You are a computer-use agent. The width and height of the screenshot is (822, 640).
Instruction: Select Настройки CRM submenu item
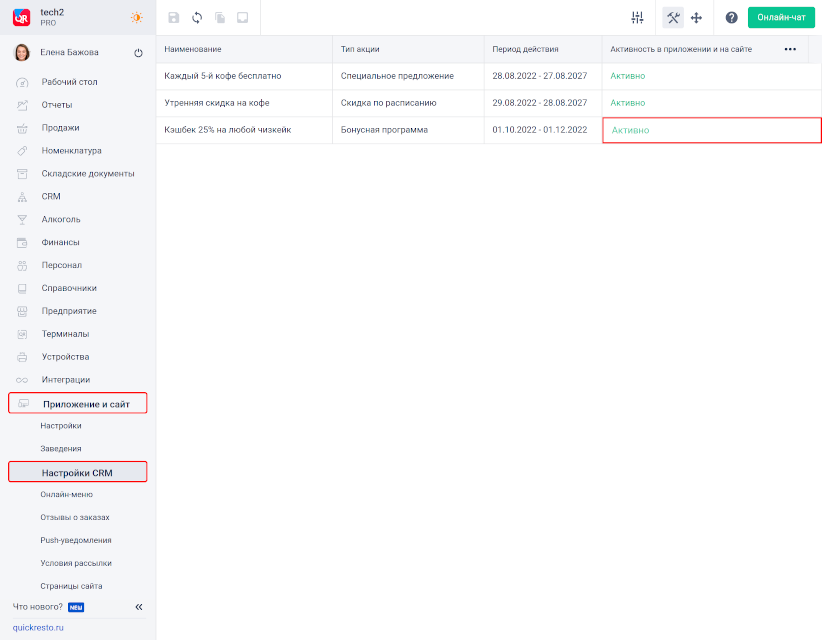[78, 472]
